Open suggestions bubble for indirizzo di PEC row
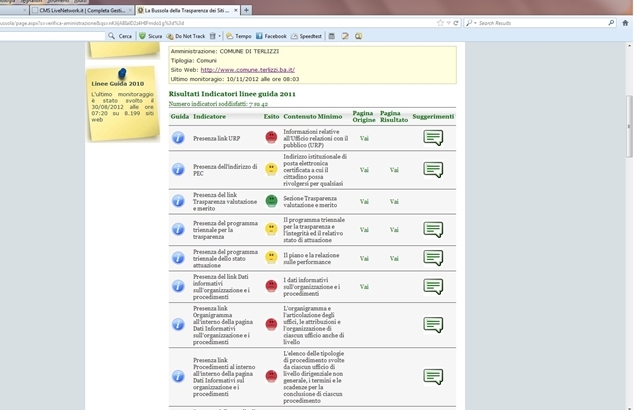This screenshot has height=410, width=640. coord(433,170)
